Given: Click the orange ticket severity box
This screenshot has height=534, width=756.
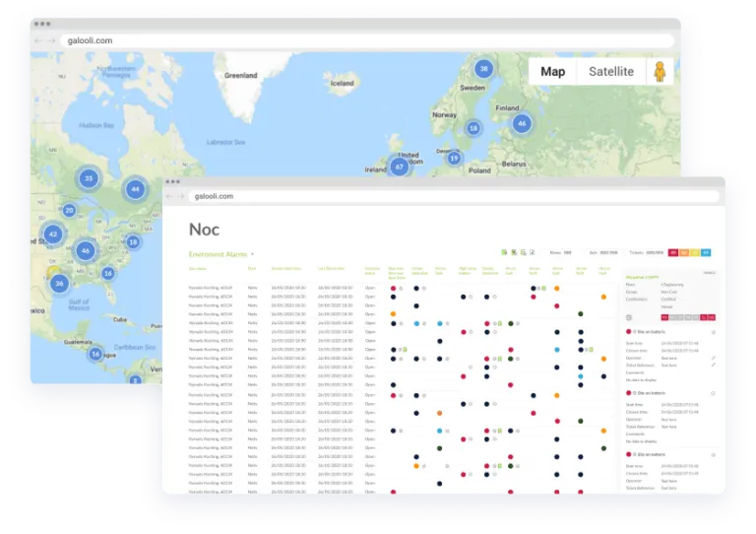Looking at the screenshot, I should click(684, 252).
